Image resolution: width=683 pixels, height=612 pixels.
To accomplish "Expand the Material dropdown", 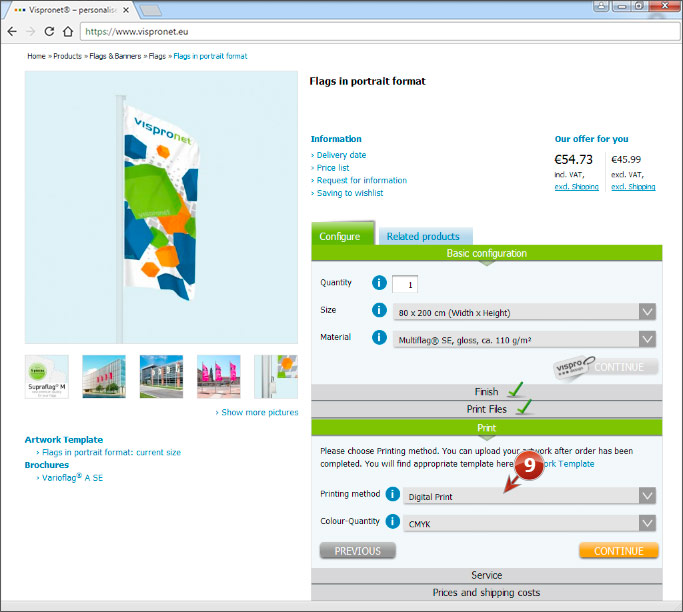I will (x=524, y=339).
